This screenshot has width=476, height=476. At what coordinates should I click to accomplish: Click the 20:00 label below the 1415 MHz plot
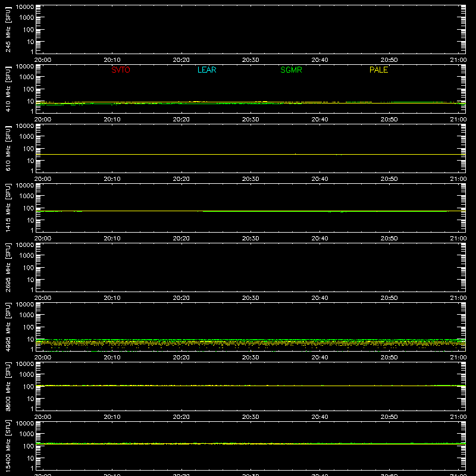pos(43,239)
